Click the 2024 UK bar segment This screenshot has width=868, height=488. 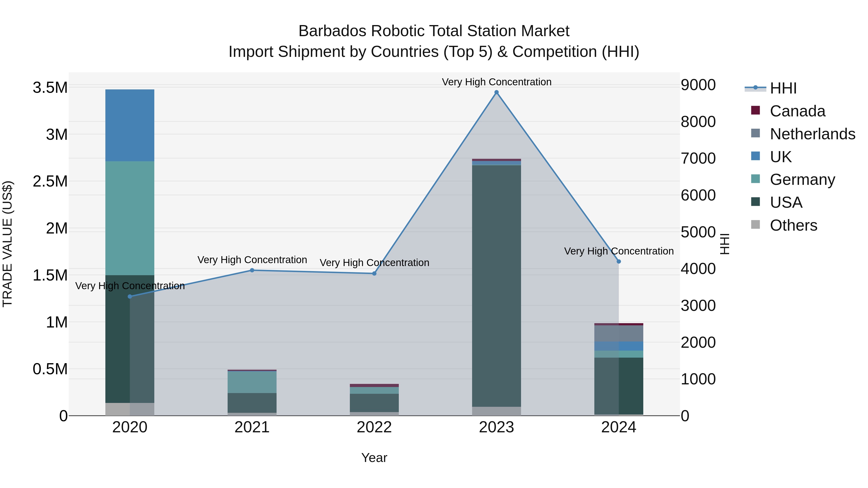(x=619, y=346)
